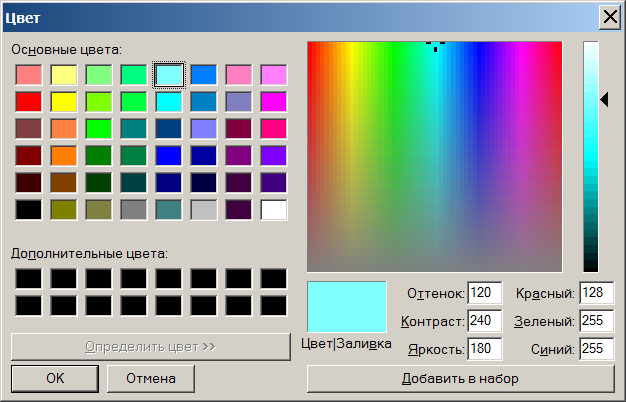Pick the pure blue basic color swatch
The height and width of the screenshot is (402, 626).
(x=168, y=155)
